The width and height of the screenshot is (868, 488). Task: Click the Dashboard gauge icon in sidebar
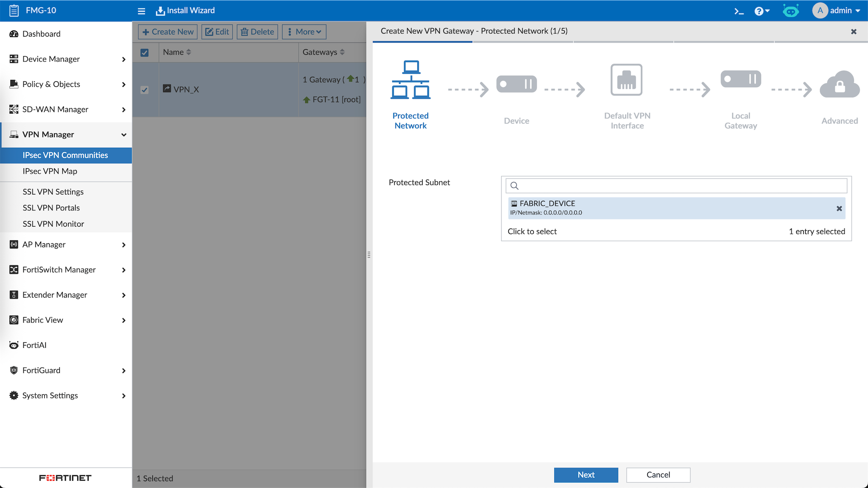(x=14, y=34)
